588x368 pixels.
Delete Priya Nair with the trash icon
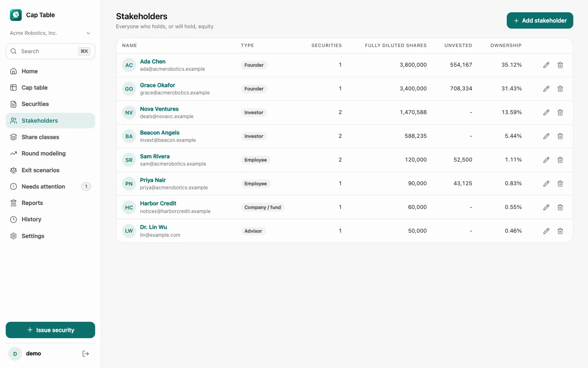click(x=560, y=184)
